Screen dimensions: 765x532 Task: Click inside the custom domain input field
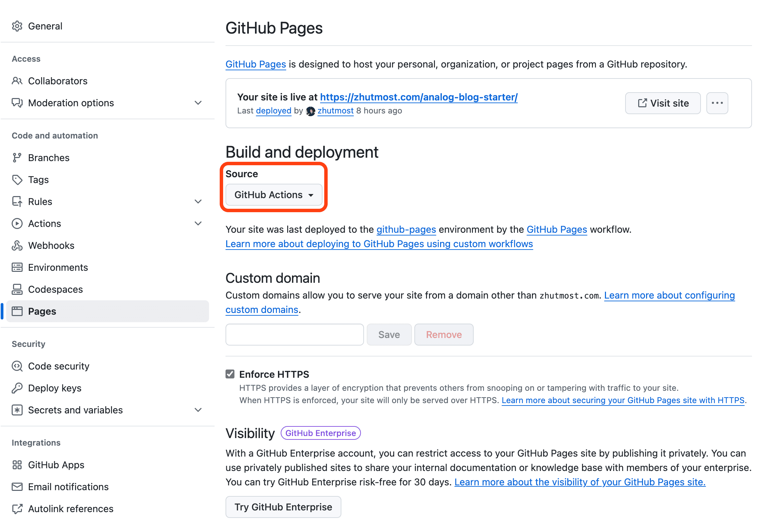tap(294, 335)
